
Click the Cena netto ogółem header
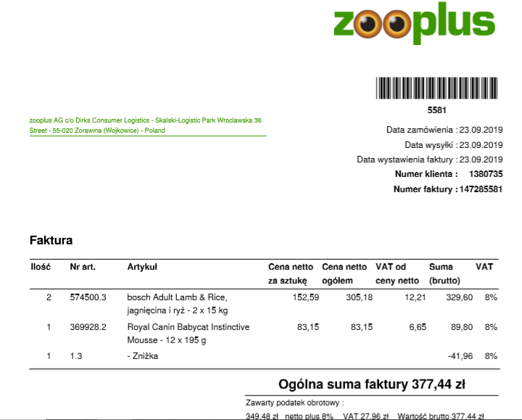(344, 273)
